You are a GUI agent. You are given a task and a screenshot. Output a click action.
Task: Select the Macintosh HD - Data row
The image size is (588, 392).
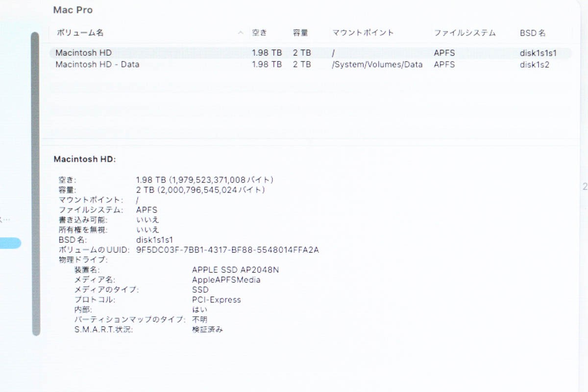(x=310, y=64)
